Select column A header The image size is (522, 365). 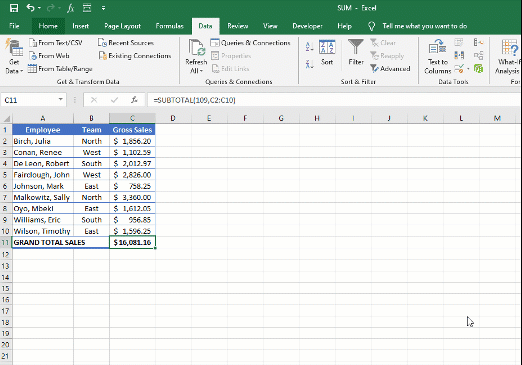pos(43,118)
